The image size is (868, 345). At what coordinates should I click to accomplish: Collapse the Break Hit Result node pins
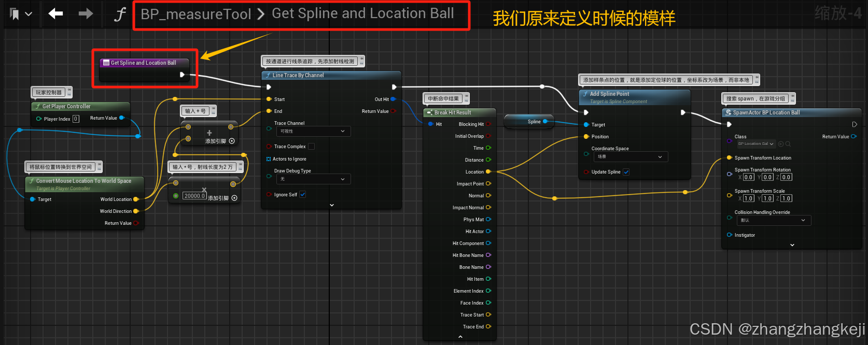click(x=460, y=337)
